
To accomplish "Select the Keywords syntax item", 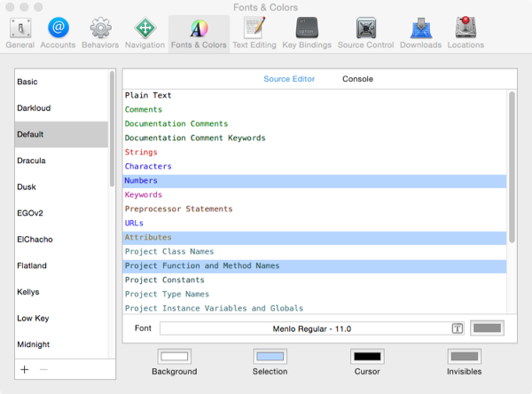I will (144, 194).
